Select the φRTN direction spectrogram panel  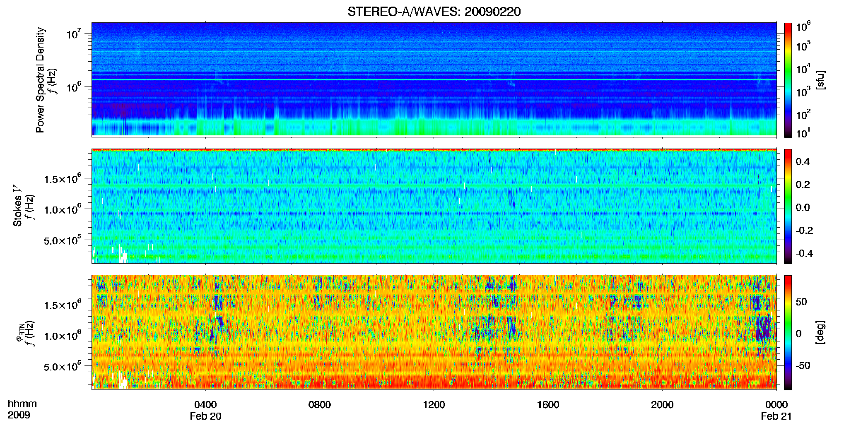[x=434, y=332]
